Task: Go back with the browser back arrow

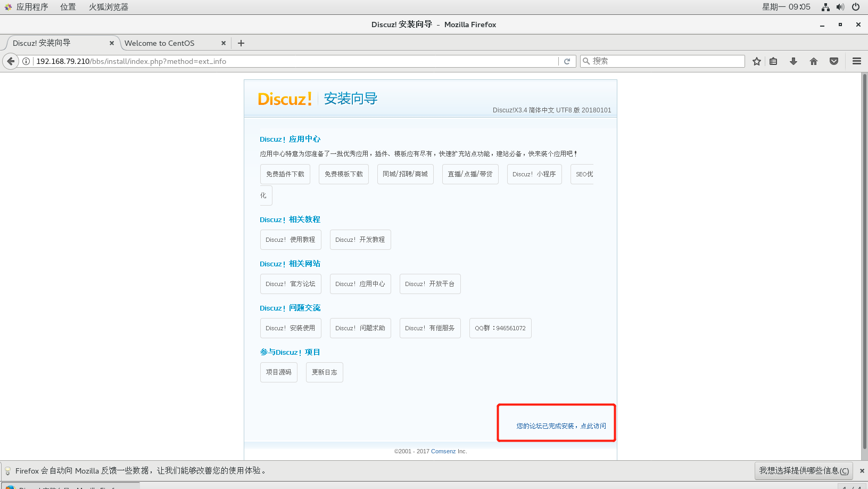Action: [11, 61]
